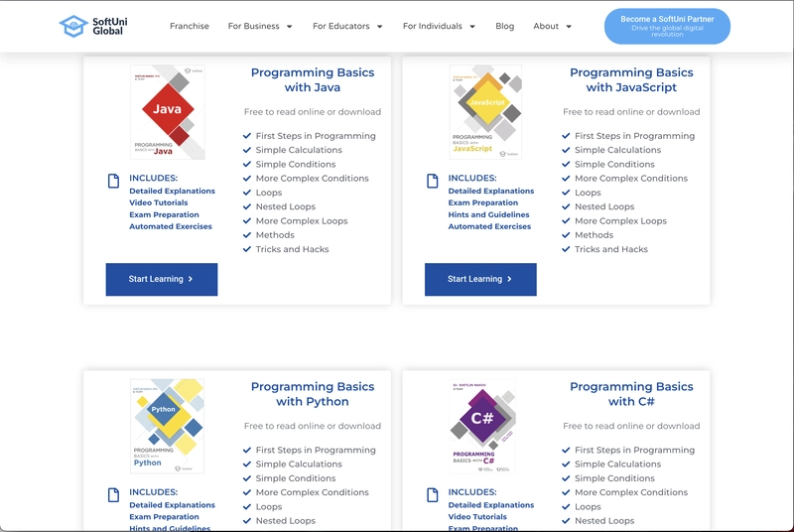This screenshot has width=794, height=532.
Task: Click Become a SoftUni Partner button
Action: click(667, 27)
